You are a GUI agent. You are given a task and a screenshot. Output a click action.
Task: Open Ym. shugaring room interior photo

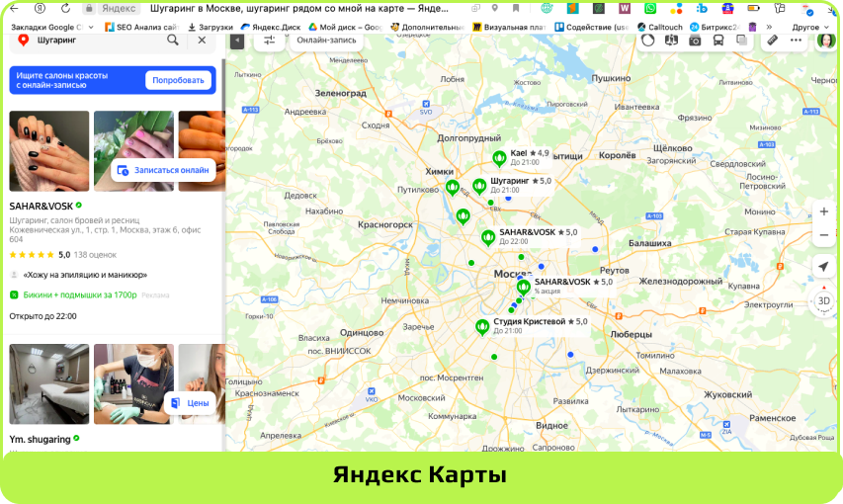click(x=49, y=384)
